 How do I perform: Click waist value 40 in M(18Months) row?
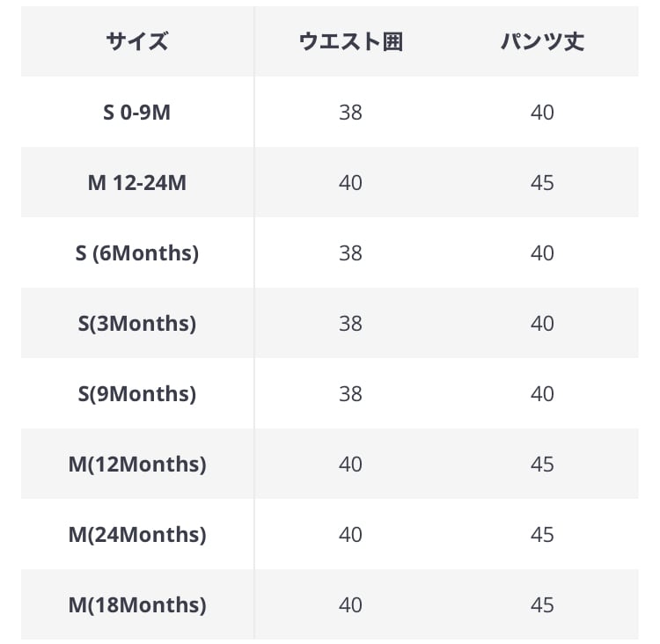coord(350,605)
